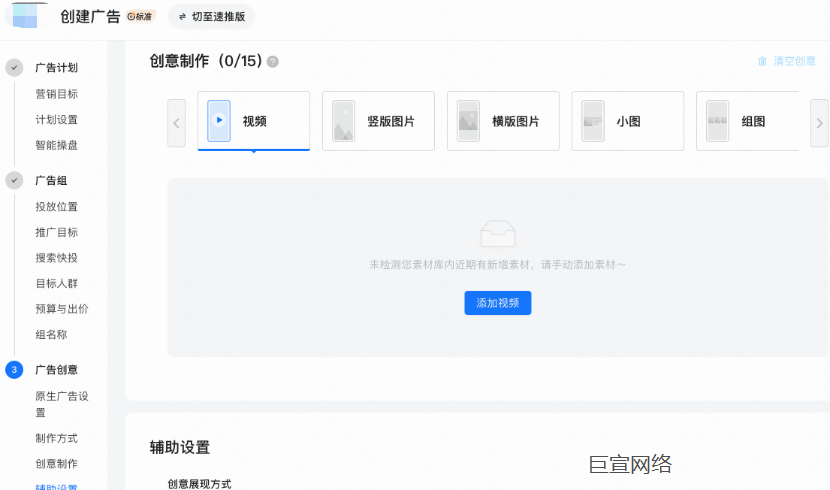830x490 pixels.
Task: Open 原生广告设置 in the sidebar
Action: [x=61, y=404]
